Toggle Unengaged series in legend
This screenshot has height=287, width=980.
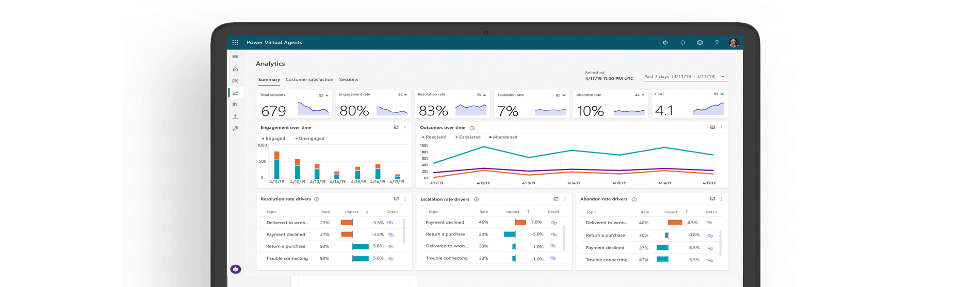(309, 139)
